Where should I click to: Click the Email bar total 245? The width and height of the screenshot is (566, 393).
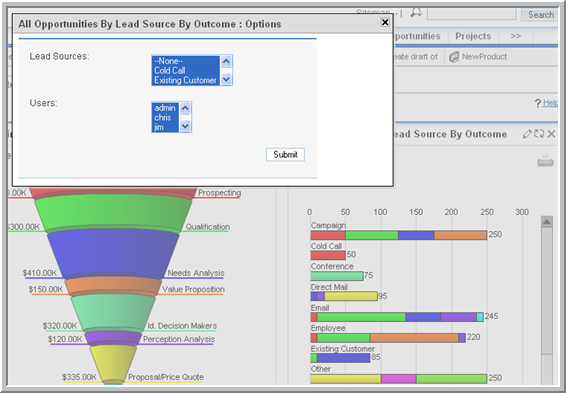coord(491,316)
